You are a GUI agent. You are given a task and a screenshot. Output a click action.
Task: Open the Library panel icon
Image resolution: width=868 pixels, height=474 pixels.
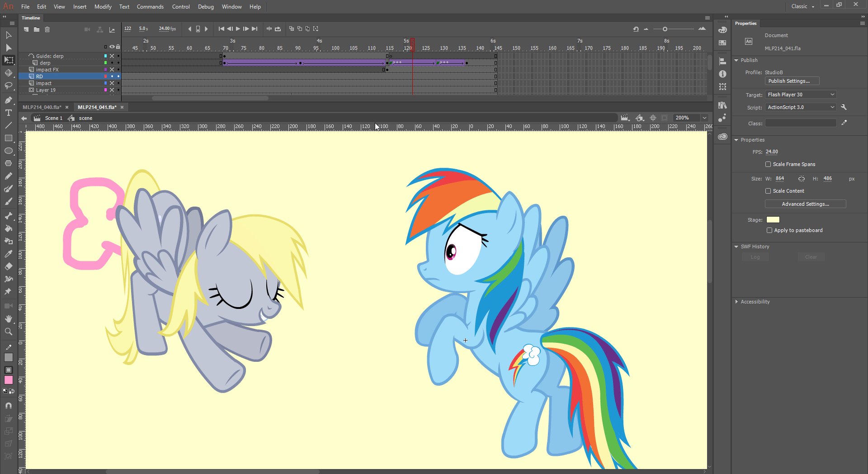pos(722,105)
